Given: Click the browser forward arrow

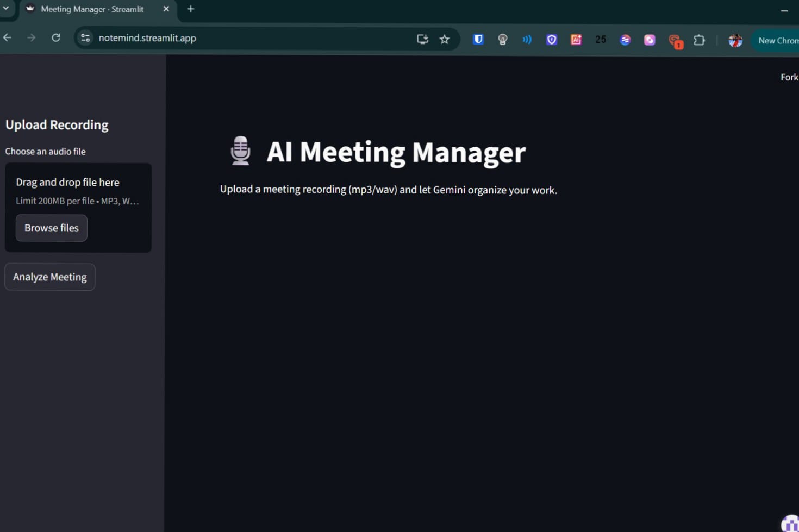Looking at the screenshot, I should (x=32, y=38).
